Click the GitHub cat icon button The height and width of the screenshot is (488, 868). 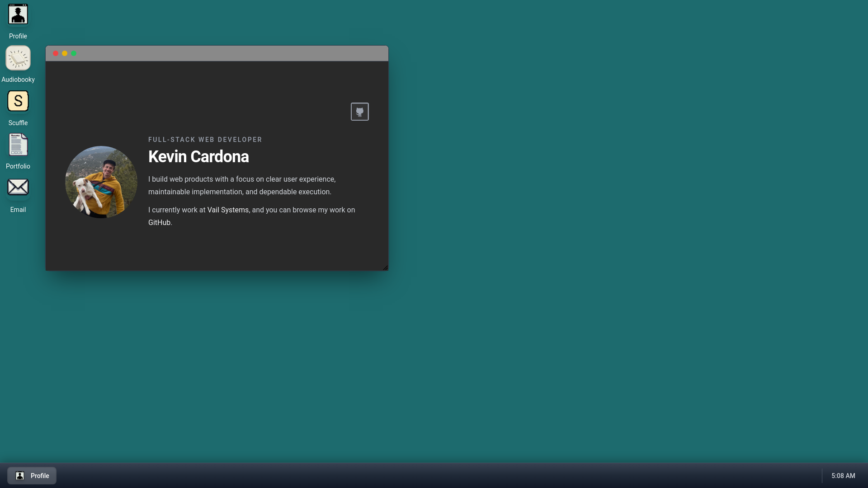(x=359, y=112)
